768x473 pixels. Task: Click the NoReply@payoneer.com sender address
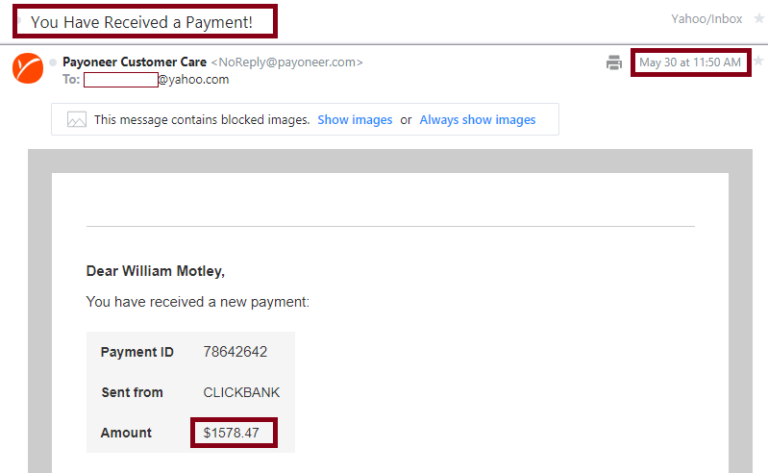pos(287,62)
